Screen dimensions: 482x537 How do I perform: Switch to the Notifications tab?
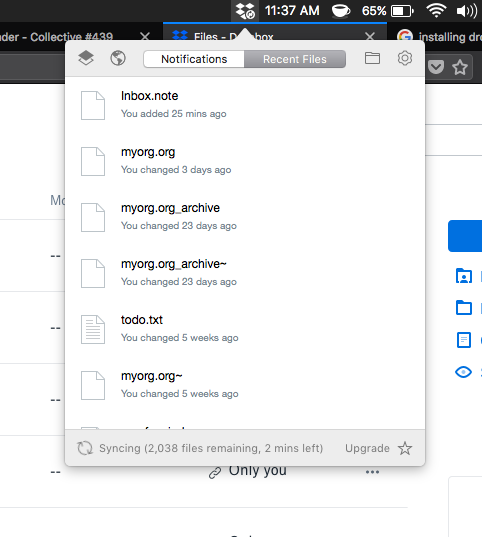[194, 59]
